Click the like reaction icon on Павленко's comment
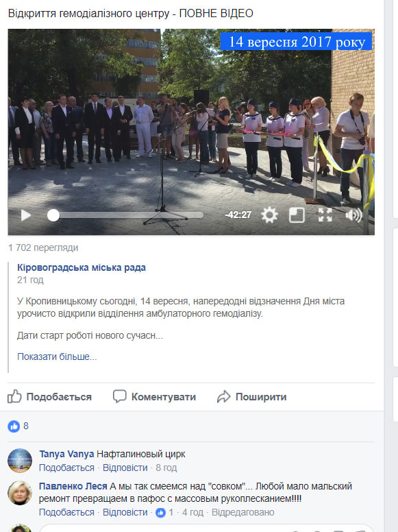The image size is (398, 532). coord(160,512)
